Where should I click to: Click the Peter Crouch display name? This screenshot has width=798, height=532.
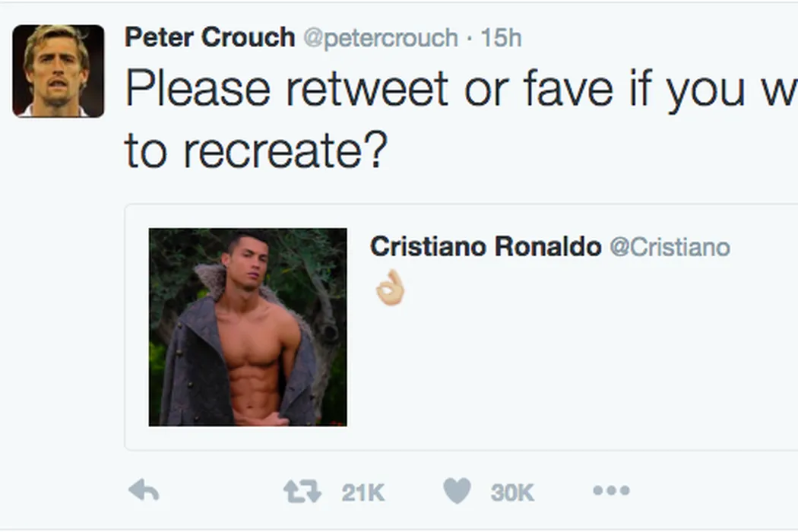tap(210, 37)
